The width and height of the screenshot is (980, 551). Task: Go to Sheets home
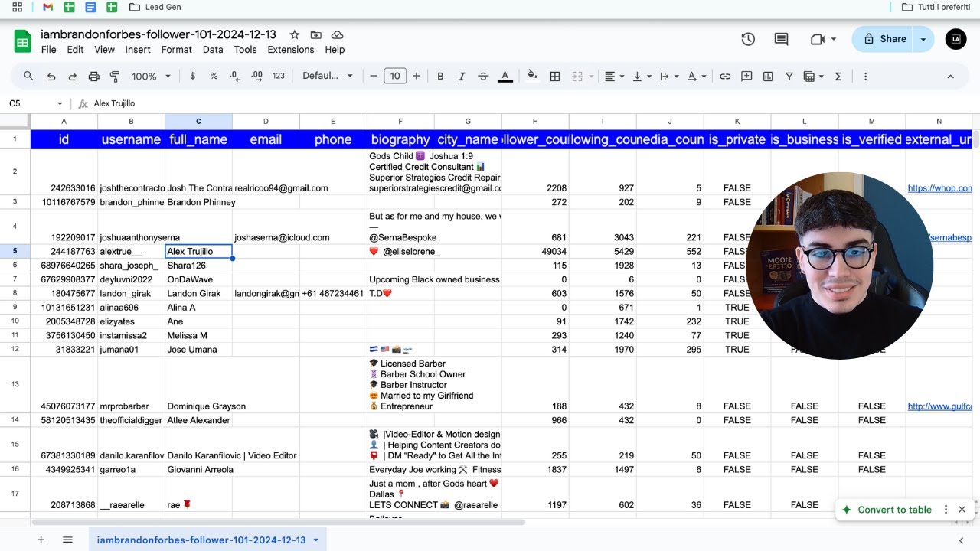(x=22, y=41)
